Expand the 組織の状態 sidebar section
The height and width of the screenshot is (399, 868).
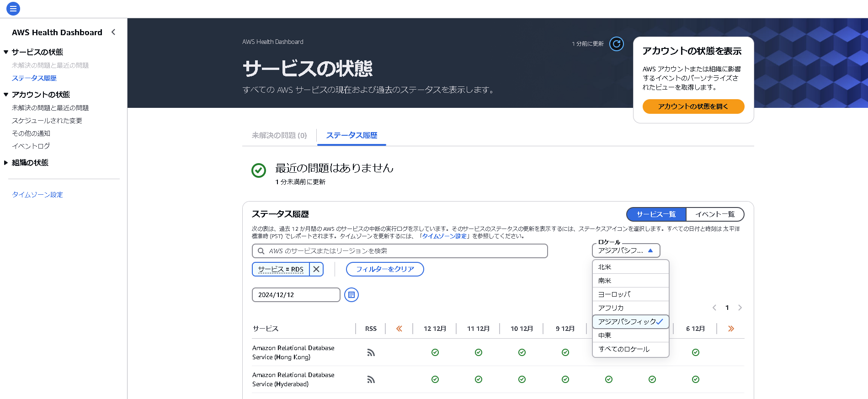tap(6, 163)
